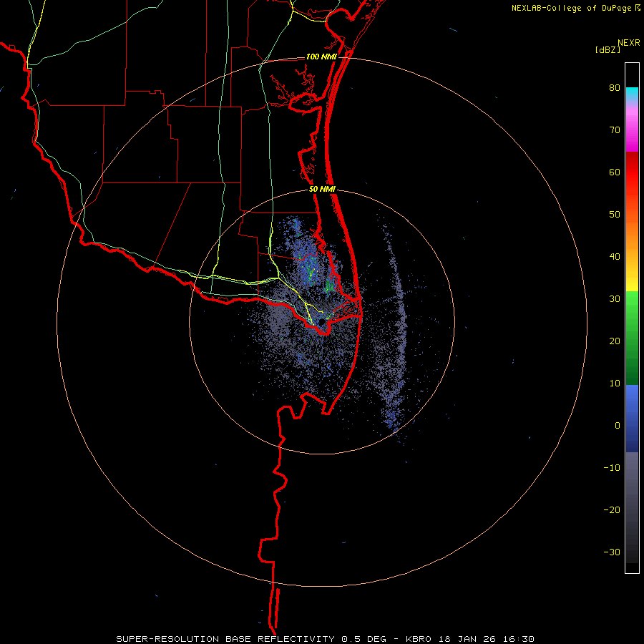Viewport: 644px width, 644px height.
Task: Click the cyan top of the color bar
Action: (x=632, y=92)
